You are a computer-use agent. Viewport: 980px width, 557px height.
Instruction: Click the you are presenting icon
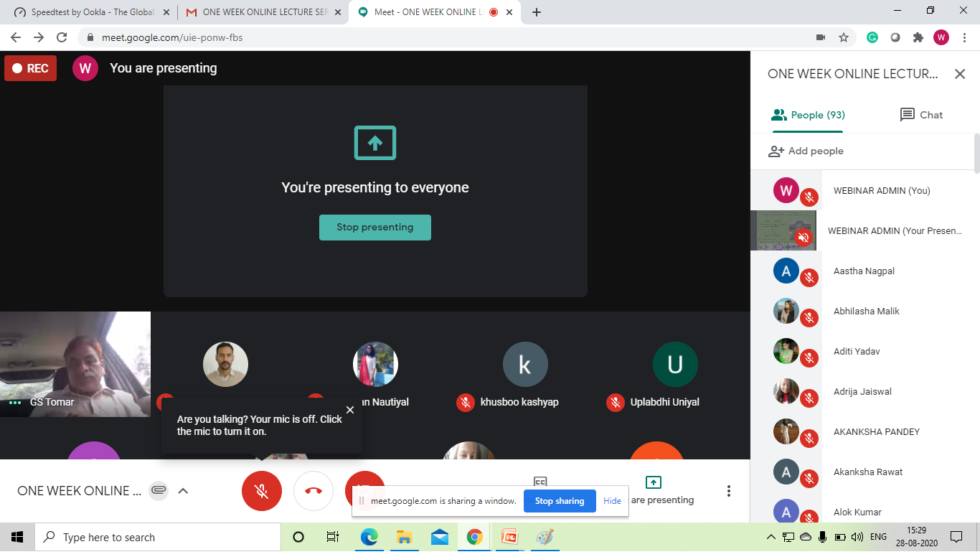[x=653, y=482]
